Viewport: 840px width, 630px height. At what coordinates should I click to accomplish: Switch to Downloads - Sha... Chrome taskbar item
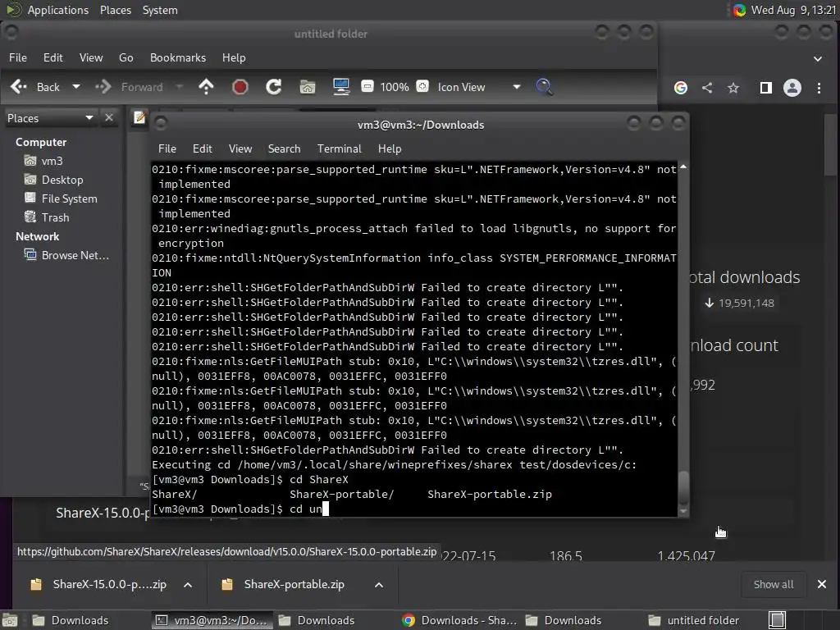coord(460,620)
